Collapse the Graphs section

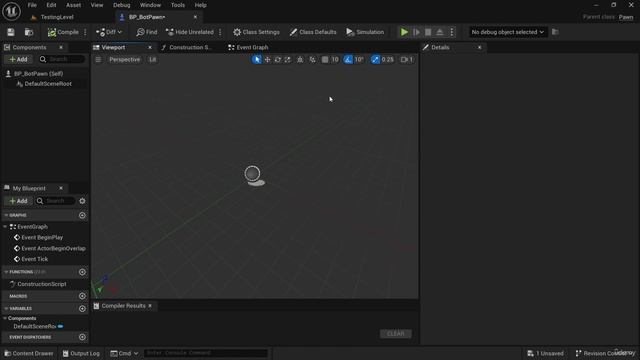[6, 215]
